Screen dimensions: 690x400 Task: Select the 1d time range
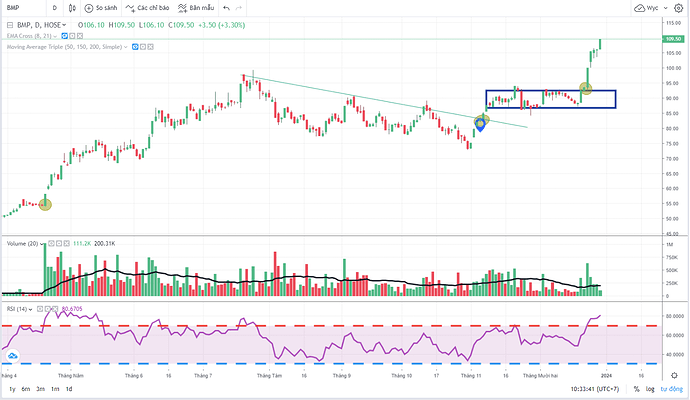(69, 389)
